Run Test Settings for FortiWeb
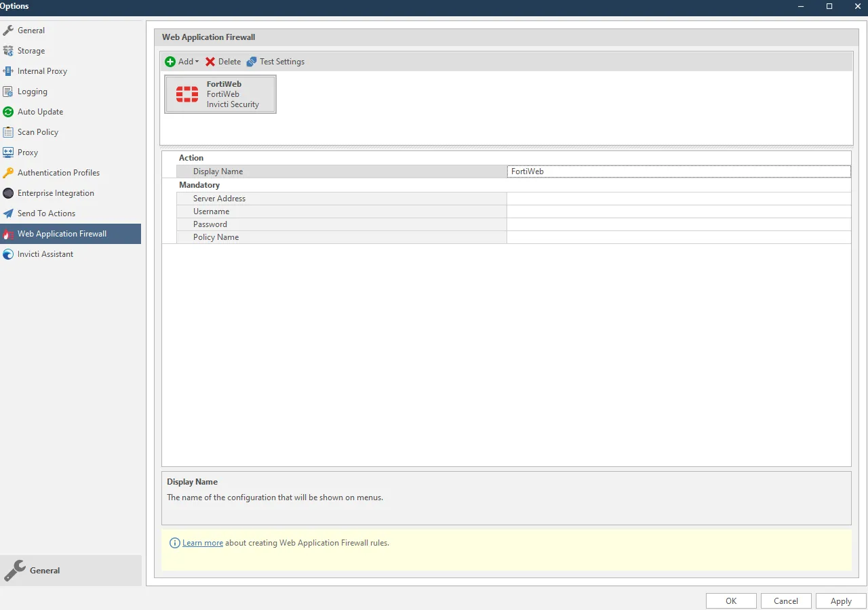Screen dimensions: 868x610 coord(276,61)
